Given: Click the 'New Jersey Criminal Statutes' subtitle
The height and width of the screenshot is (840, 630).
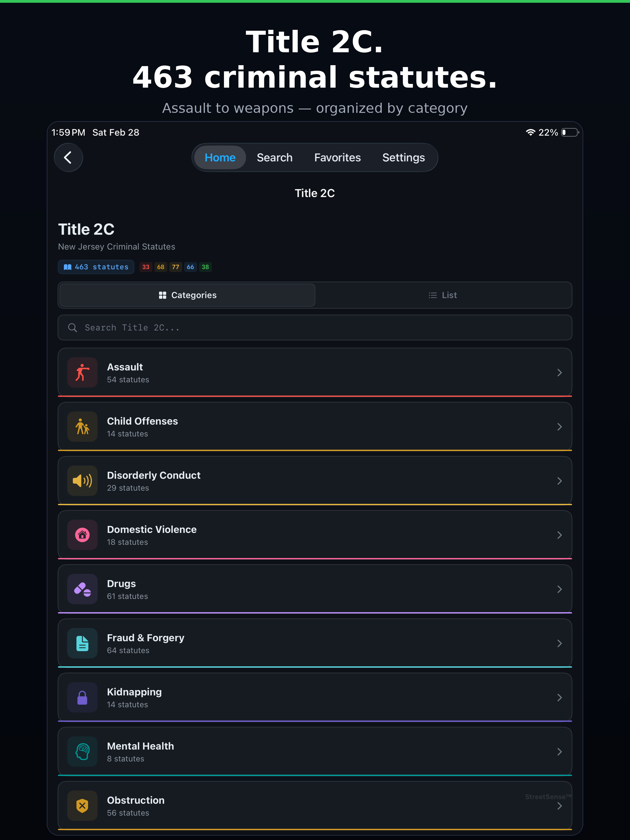Looking at the screenshot, I should 117,247.
